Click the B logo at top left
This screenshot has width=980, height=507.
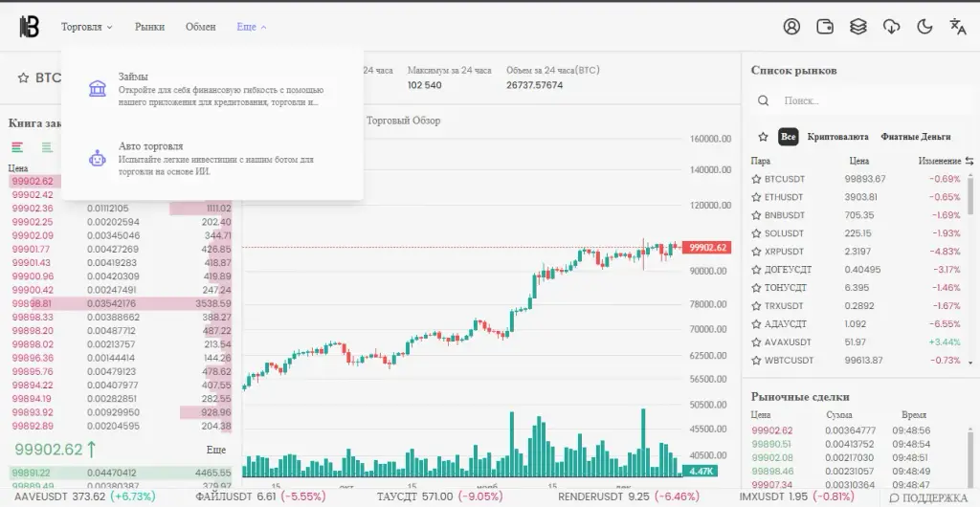coord(29,27)
